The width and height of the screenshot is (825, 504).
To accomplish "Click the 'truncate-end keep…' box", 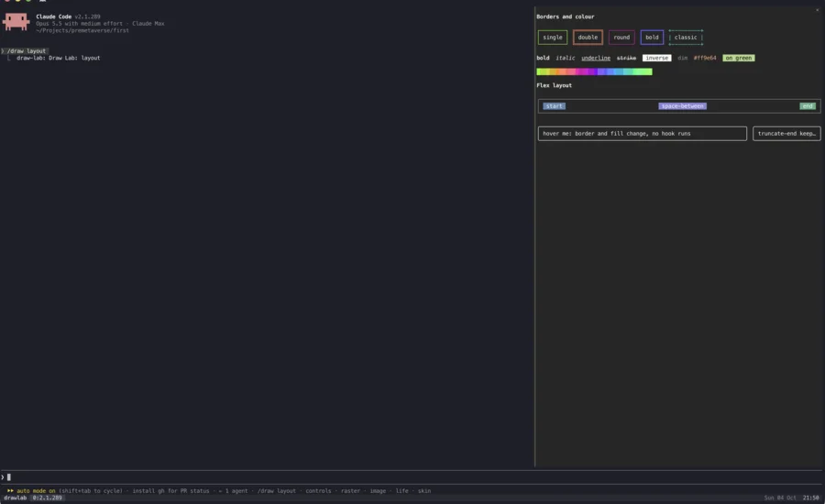I will (786, 134).
